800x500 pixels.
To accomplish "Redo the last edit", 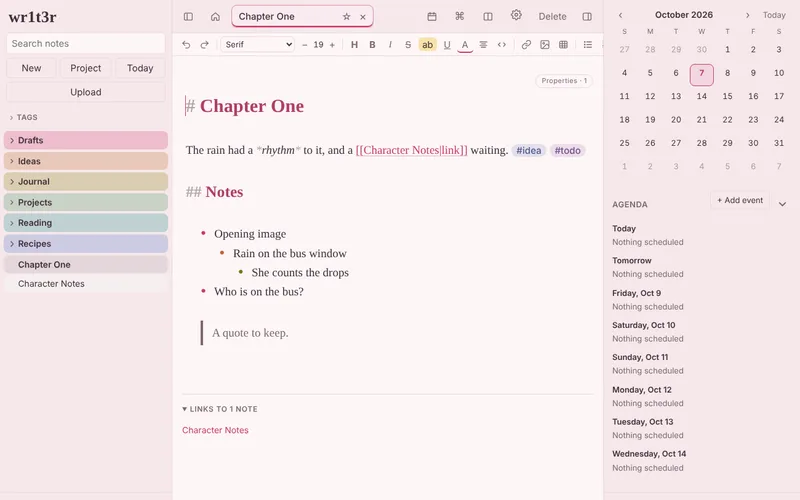I will click(205, 44).
